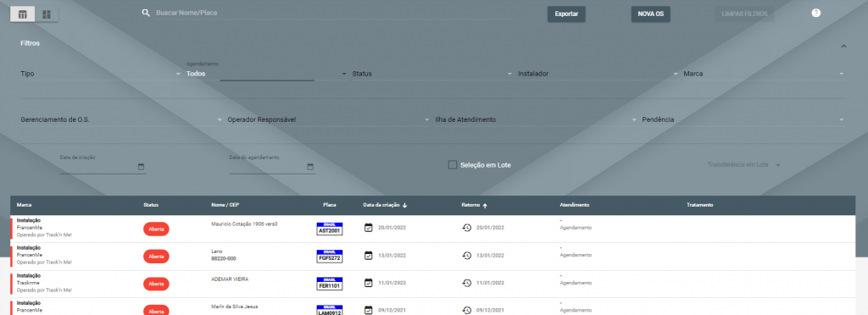Image resolution: width=868 pixels, height=315 pixels.
Task: Open the Ilha de Atendimento dropdown
Action: [x=536, y=119]
